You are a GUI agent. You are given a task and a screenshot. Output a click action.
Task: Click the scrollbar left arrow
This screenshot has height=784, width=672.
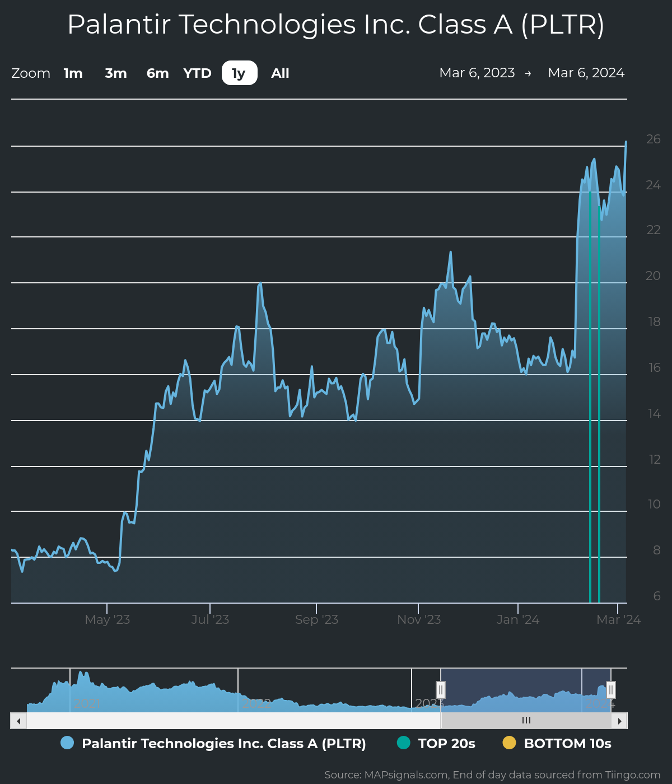pos(18,721)
